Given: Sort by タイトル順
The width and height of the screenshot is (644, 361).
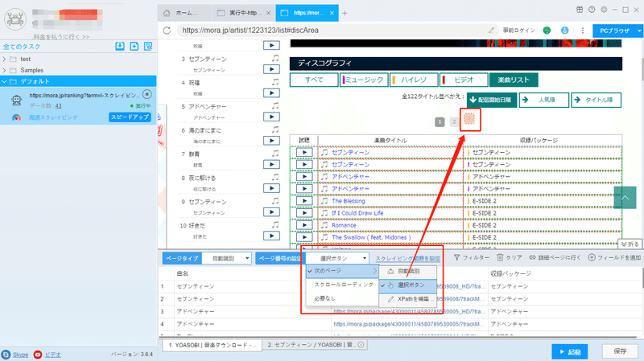Looking at the screenshot, I should (596, 100).
